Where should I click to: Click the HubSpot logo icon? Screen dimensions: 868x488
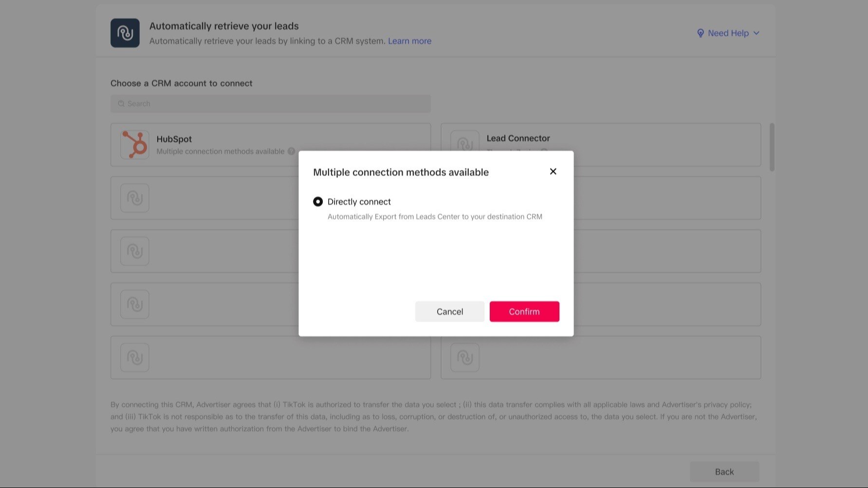pyautogui.click(x=134, y=145)
